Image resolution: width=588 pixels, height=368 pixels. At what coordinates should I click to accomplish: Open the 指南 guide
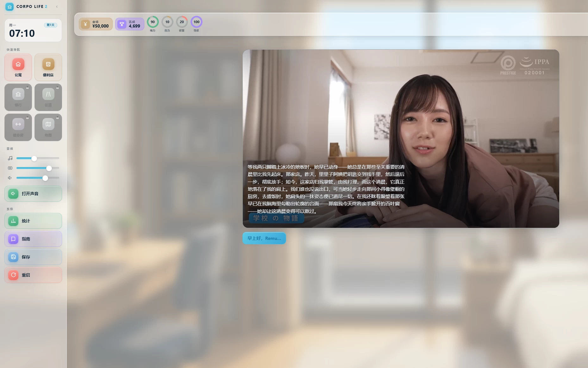click(33, 239)
